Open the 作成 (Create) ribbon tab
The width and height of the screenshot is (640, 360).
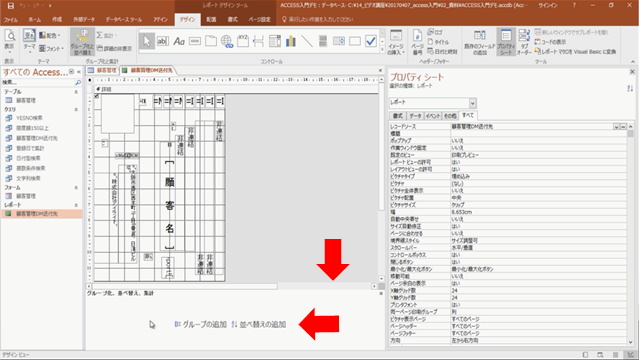pos(57,20)
